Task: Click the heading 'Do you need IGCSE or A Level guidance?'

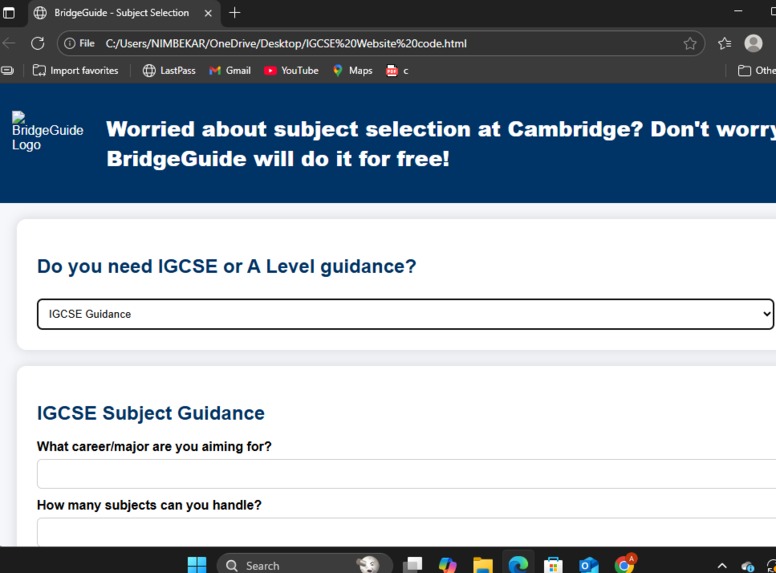Action: tap(227, 266)
